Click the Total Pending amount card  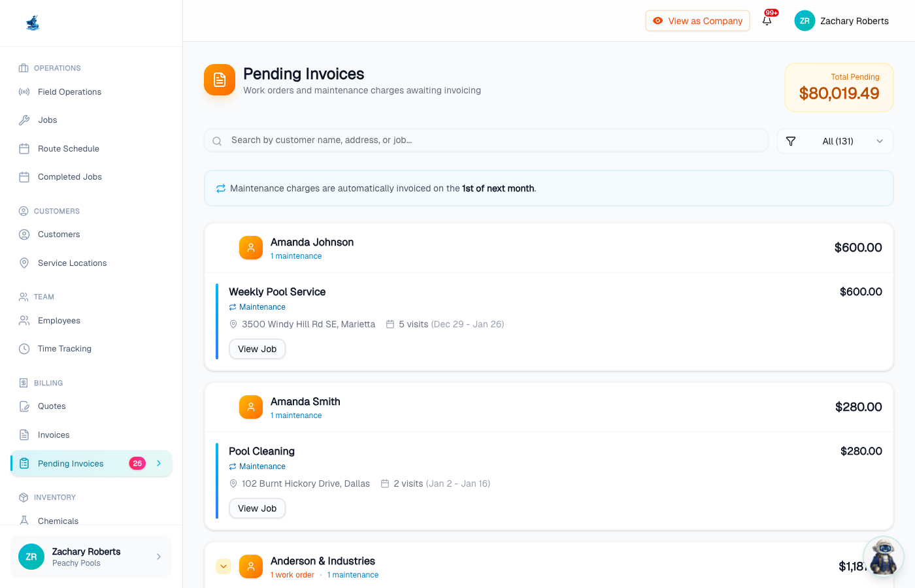pos(839,88)
